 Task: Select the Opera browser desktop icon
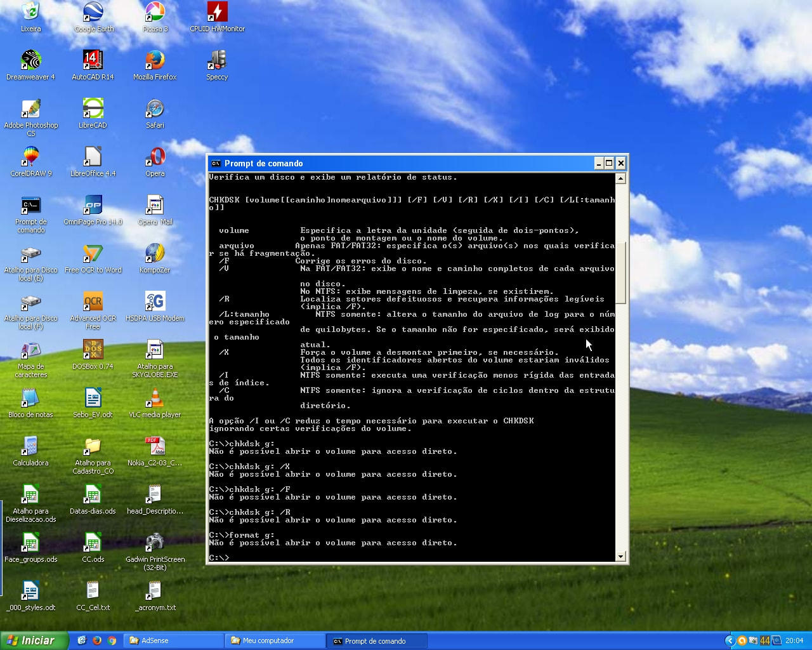(155, 157)
